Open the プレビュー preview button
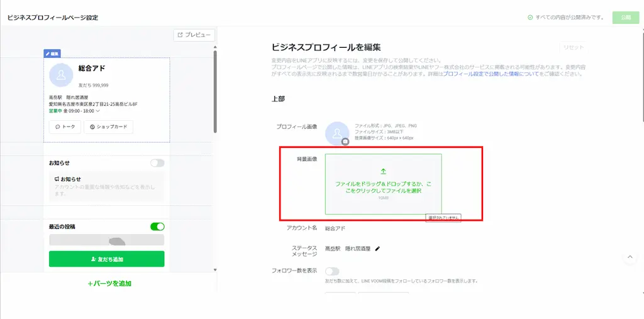This screenshot has height=319, width=644. coord(194,35)
